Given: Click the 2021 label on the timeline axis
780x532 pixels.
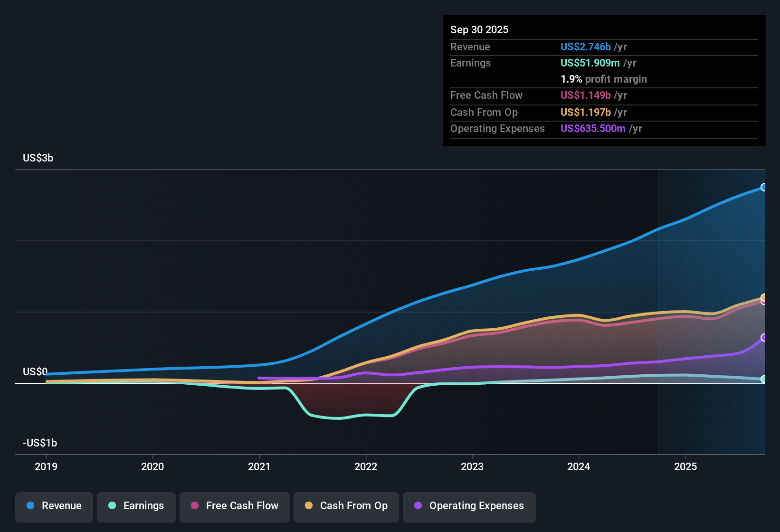Looking at the screenshot, I should click(259, 467).
